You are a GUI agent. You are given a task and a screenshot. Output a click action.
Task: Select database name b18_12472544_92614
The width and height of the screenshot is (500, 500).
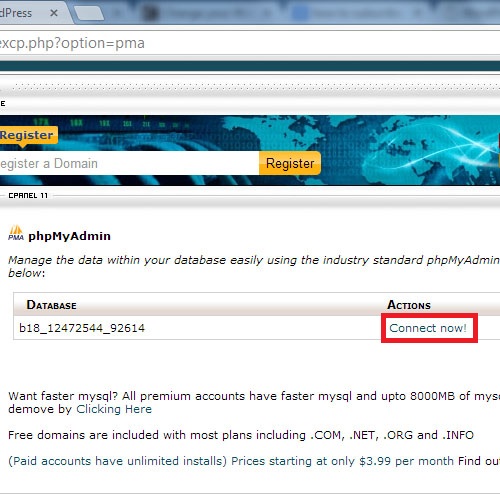pos(82,328)
